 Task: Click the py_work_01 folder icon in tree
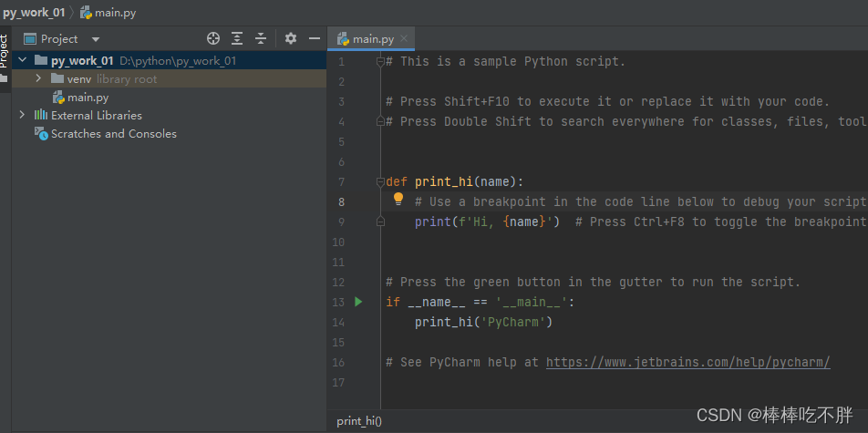point(40,60)
